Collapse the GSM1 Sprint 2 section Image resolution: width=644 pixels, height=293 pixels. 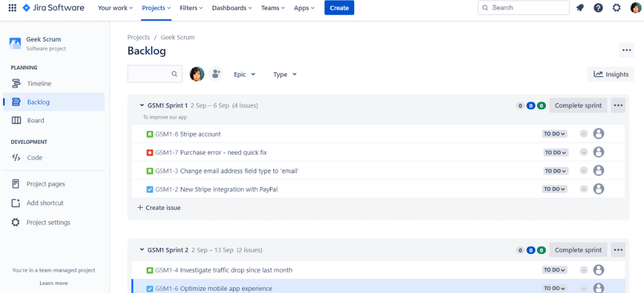[x=142, y=250]
